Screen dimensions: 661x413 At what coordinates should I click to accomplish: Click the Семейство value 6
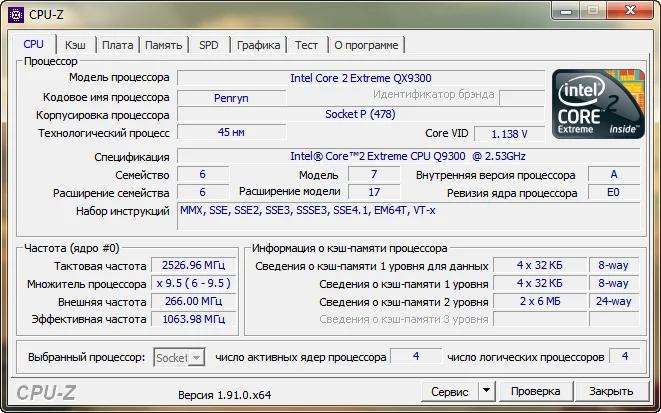click(203, 174)
